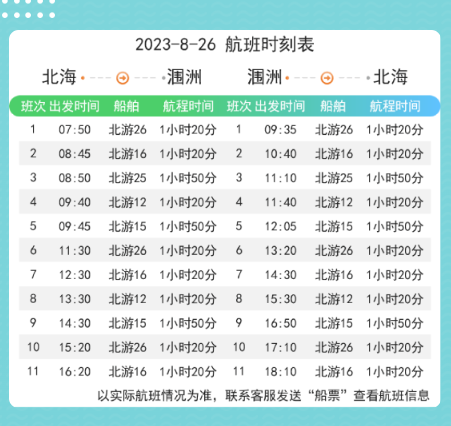Viewport: 451px width, 426px height.
Task: Select the 07:50 departure time
Action: [x=75, y=130]
